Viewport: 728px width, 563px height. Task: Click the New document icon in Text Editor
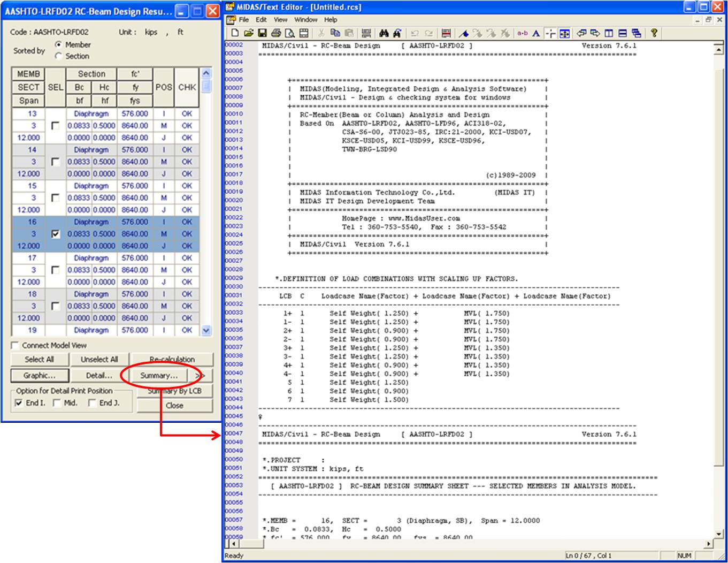(235, 33)
